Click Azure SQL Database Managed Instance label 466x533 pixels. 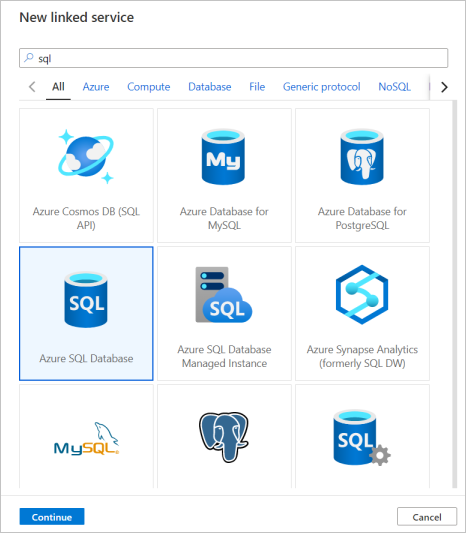[x=224, y=356]
